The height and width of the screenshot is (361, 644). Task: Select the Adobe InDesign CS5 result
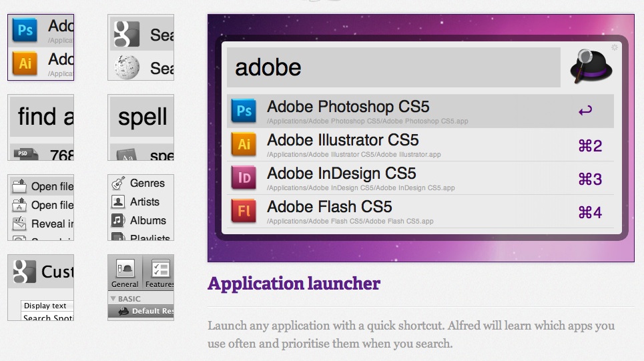coord(420,177)
